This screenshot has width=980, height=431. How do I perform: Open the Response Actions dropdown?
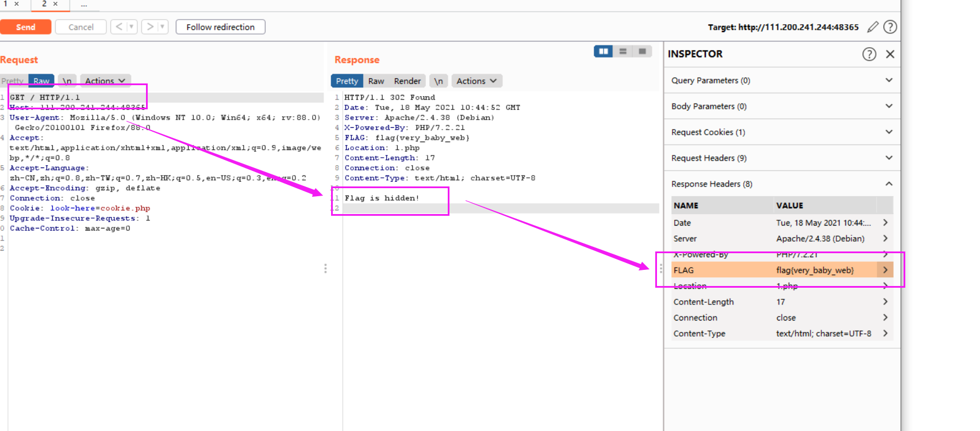(476, 81)
